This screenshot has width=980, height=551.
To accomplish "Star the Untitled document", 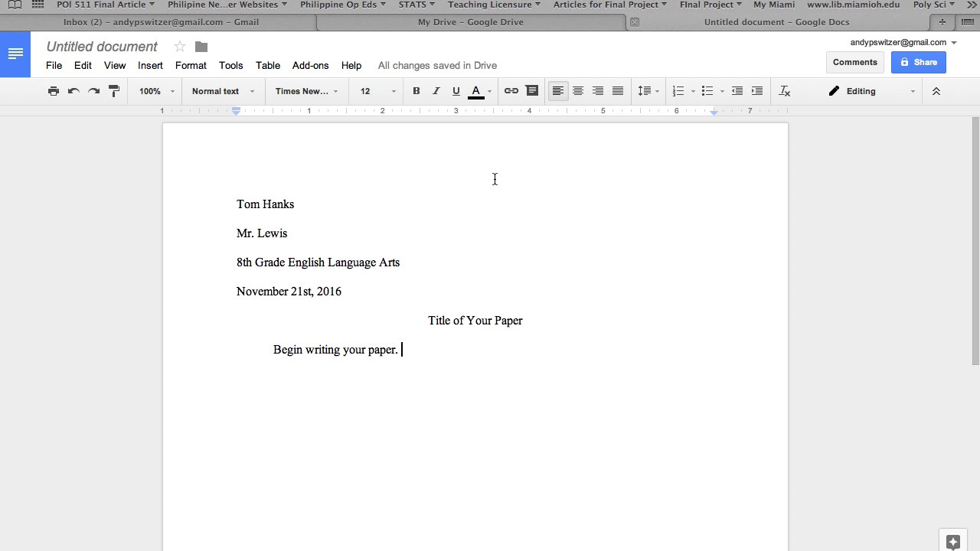I will (x=180, y=47).
